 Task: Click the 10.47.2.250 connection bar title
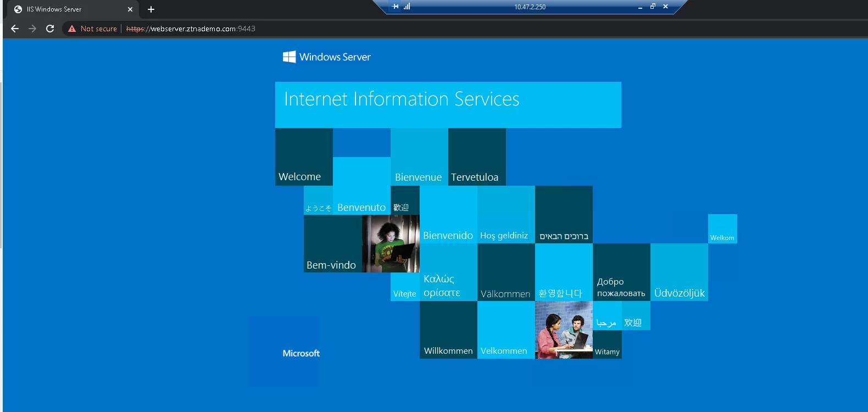(530, 7)
